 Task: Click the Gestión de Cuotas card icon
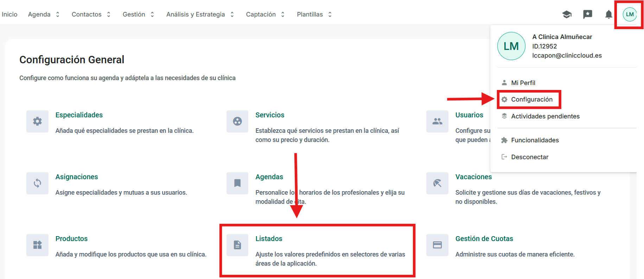(437, 245)
